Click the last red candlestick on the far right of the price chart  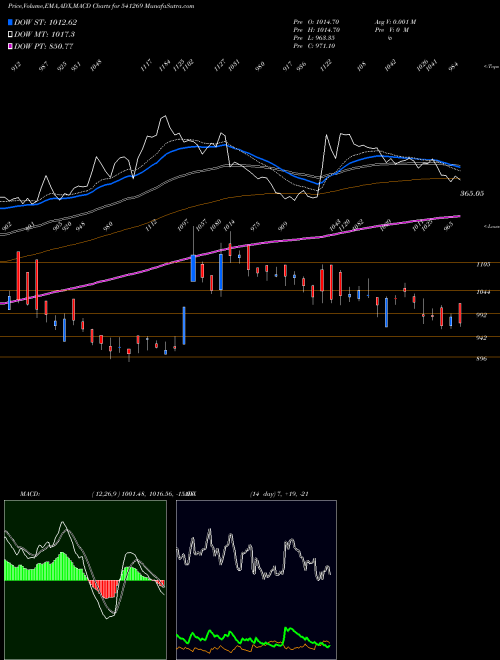[x=460, y=314]
